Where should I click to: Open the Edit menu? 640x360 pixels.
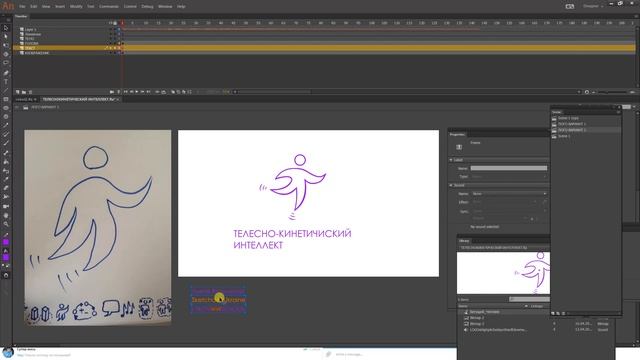click(33, 7)
